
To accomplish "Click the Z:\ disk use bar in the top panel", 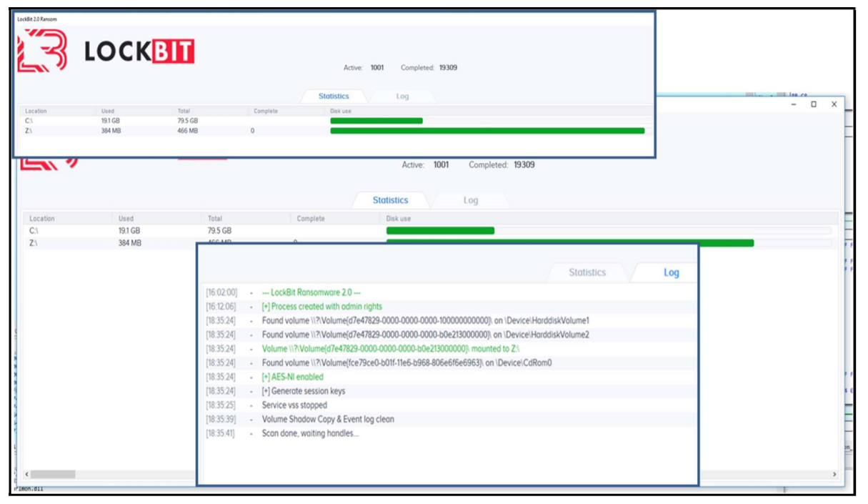I will click(487, 131).
